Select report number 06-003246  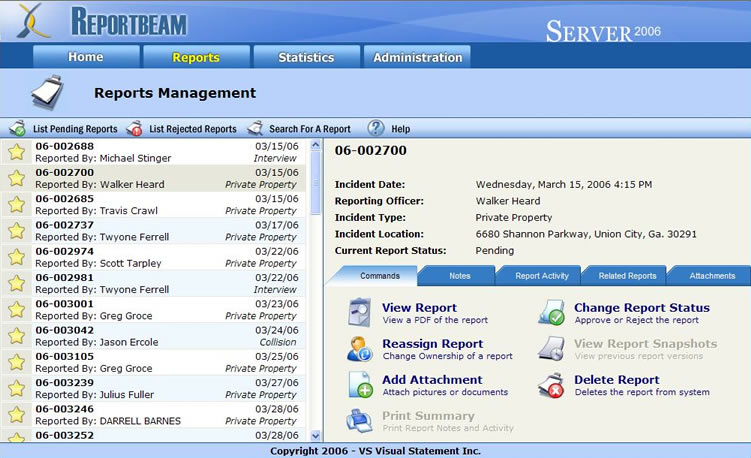[65, 409]
